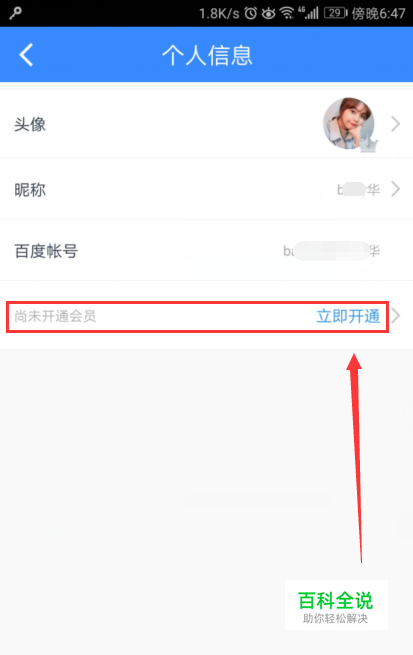The width and height of the screenshot is (413, 655).
Task: Open the 昵称 nickname row
Action: pyautogui.click(x=206, y=189)
